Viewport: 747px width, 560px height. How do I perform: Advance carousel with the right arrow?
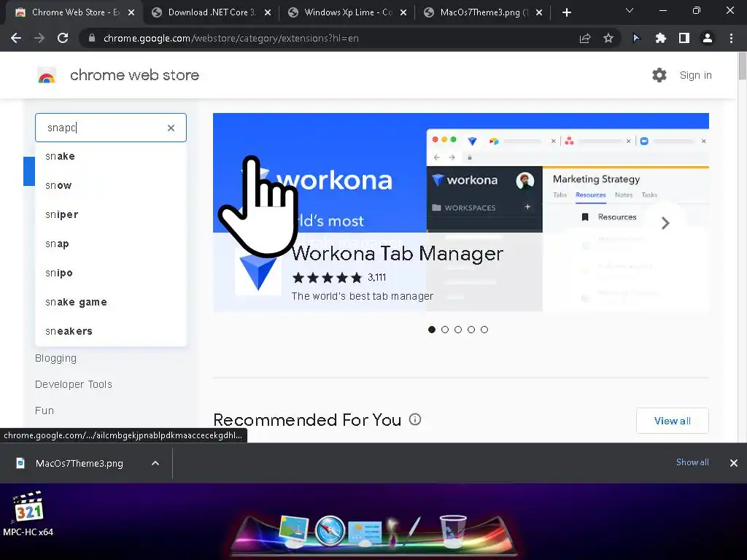[x=665, y=223]
